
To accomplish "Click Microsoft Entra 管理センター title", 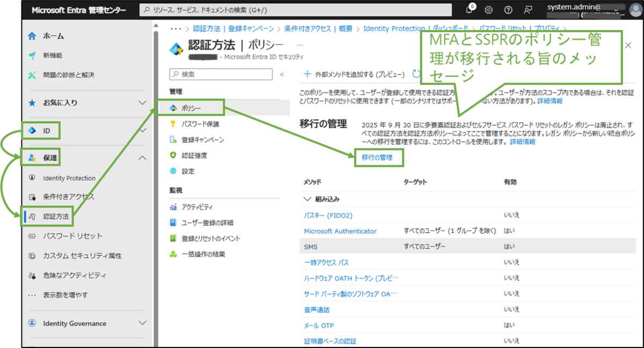I will 79,10.
